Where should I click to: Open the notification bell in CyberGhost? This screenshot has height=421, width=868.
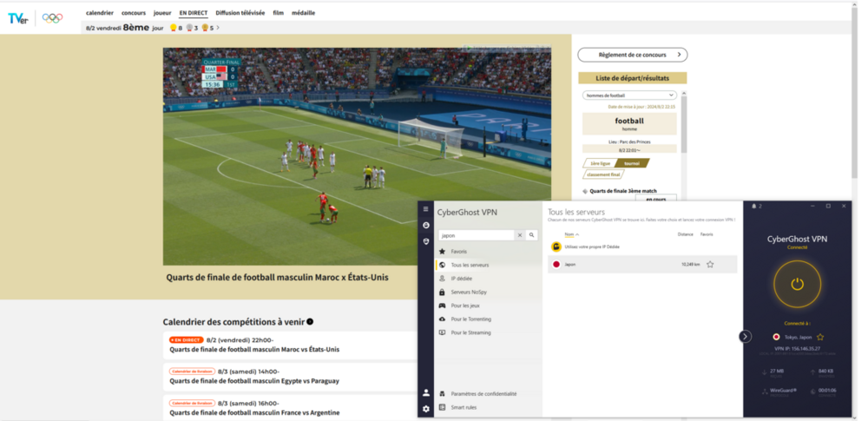coord(754,206)
